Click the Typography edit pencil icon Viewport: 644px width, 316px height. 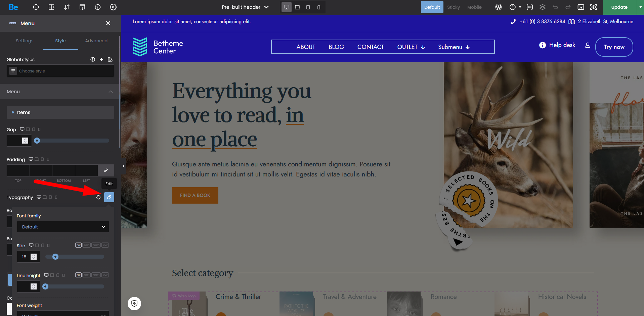click(109, 197)
